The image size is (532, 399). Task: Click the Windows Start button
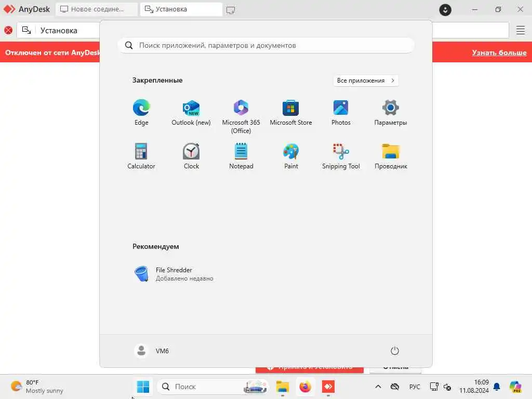tap(143, 387)
